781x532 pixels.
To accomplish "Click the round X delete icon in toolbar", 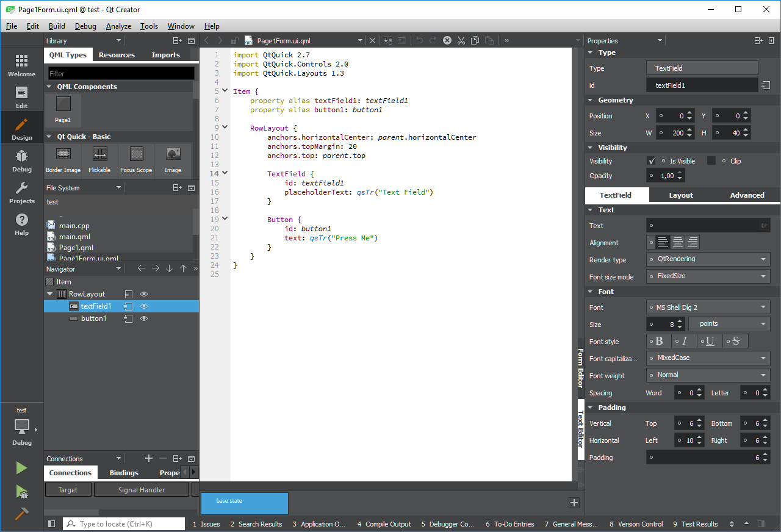I will [x=447, y=40].
